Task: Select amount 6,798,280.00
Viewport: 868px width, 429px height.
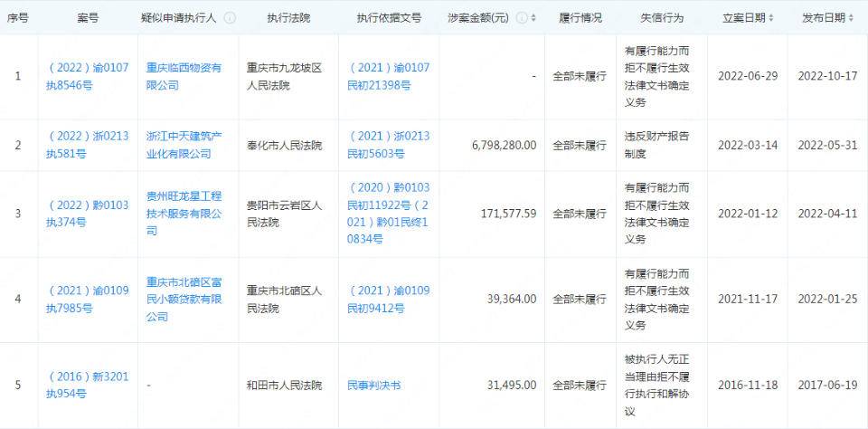Action: coord(505,145)
